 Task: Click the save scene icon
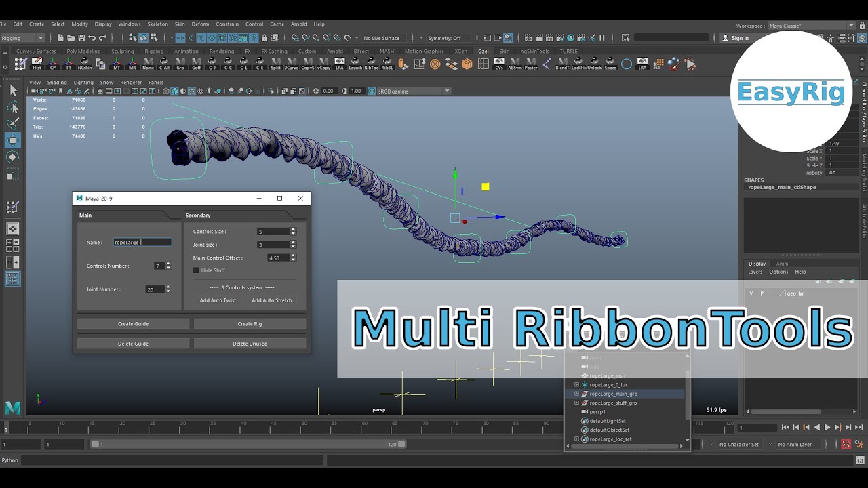pos(81,38)
